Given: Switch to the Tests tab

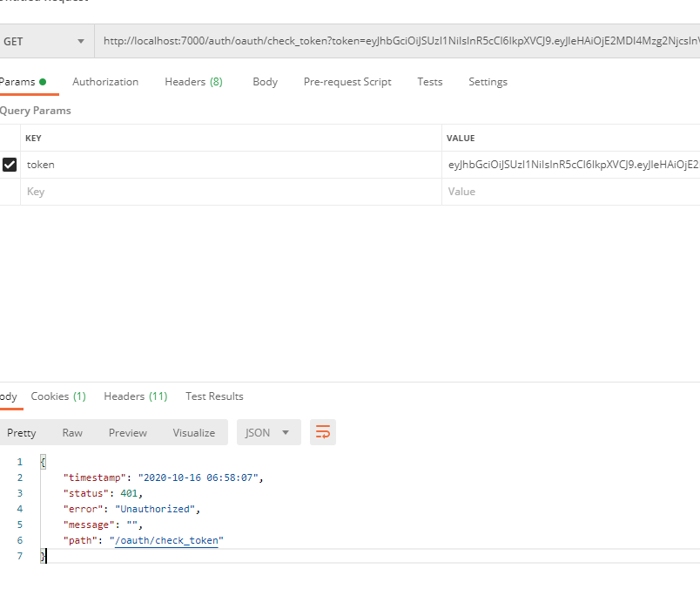Looking at the screenshot, I should click(x=429, y=82).
